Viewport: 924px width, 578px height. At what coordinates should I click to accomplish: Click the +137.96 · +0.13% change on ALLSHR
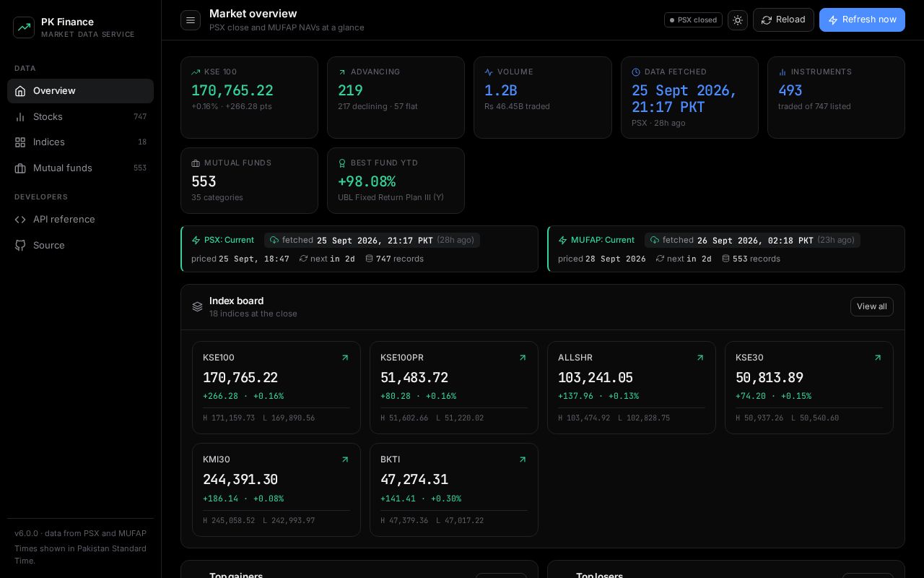[x=598, y=396]
